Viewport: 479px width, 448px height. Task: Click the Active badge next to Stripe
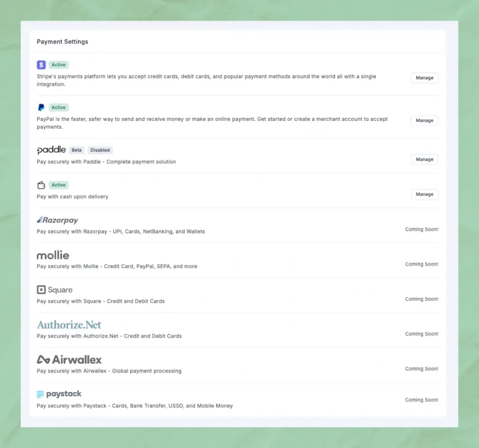[58, 65]
